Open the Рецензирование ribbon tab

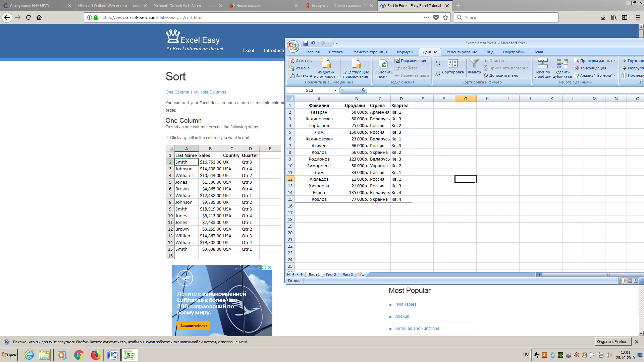tap(462, 52)
